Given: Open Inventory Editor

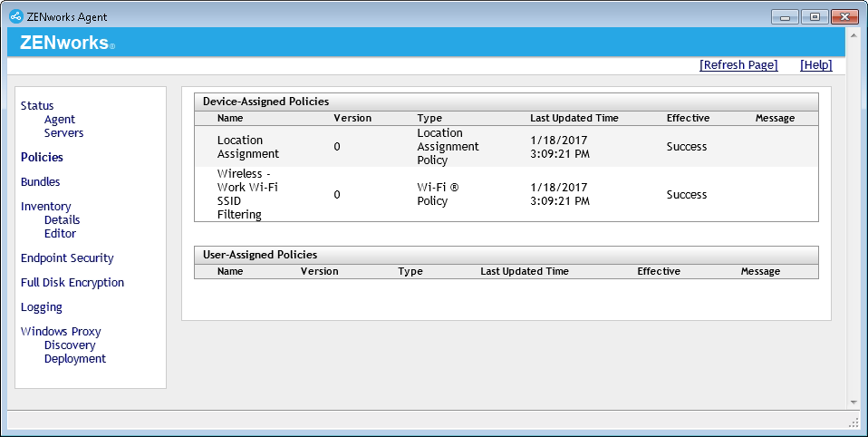Looking at the screenshot, I should pyautogui.click(x=61, y=234).
